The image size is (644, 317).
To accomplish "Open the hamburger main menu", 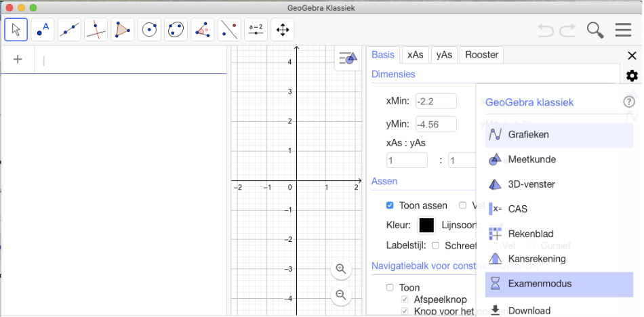I will coord(623,30).
